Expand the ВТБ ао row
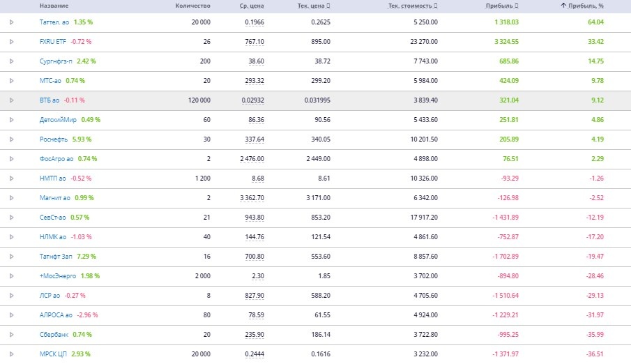The height and width of the screenshot is (364, 631). pyautogui.click(x=11, y=100)
